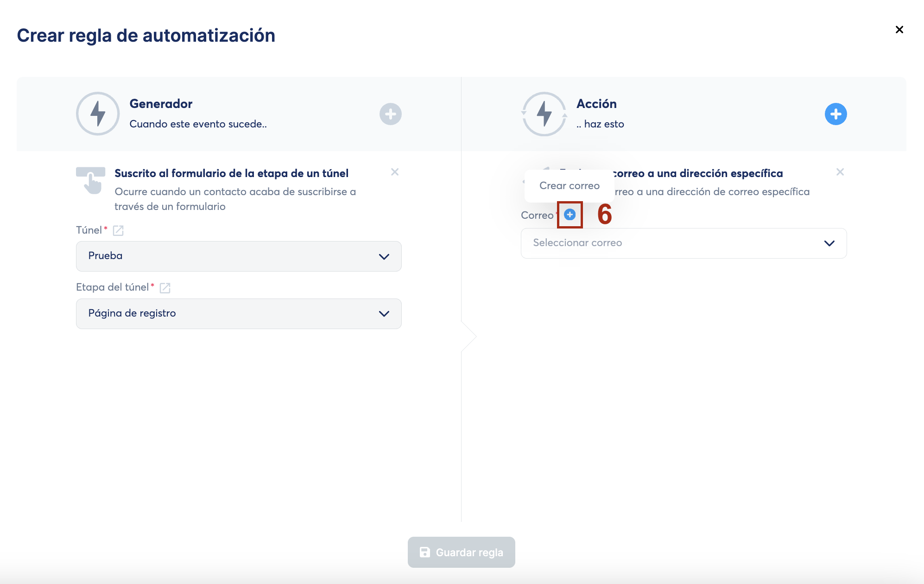Click the trigger title Suscrito al formulario
The image size is (924, 584).
tap(231, 173)
